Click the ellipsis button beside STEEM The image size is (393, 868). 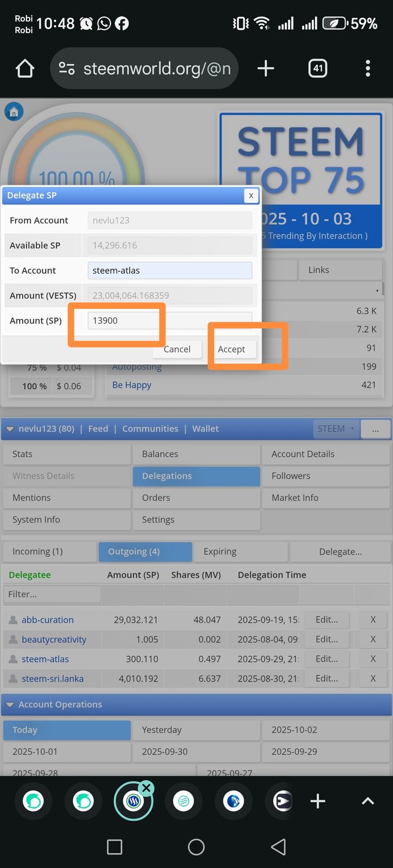375,428
